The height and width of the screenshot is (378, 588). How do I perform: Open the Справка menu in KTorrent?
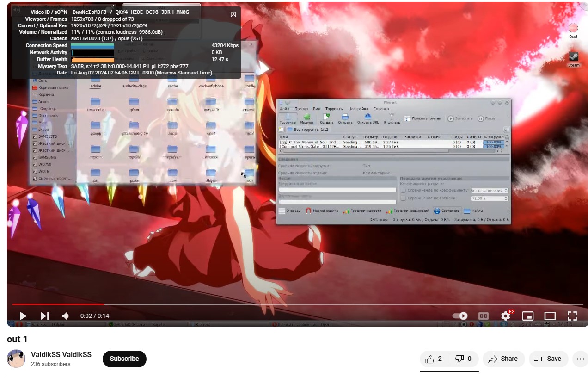click(381, 109)
